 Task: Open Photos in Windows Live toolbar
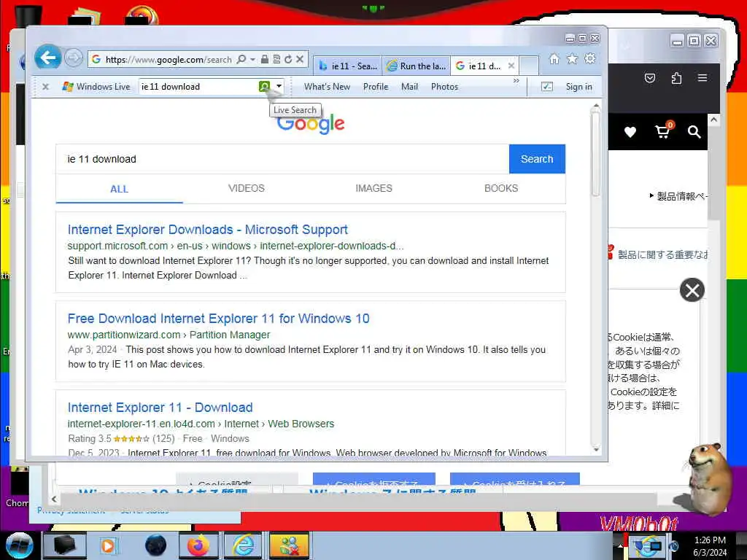click(444, 87)
